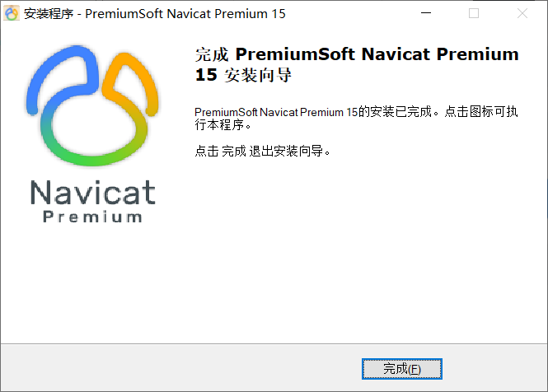Click the 行本程序 text line
This screenshot has height=392, width=548.
pos(223,124)
